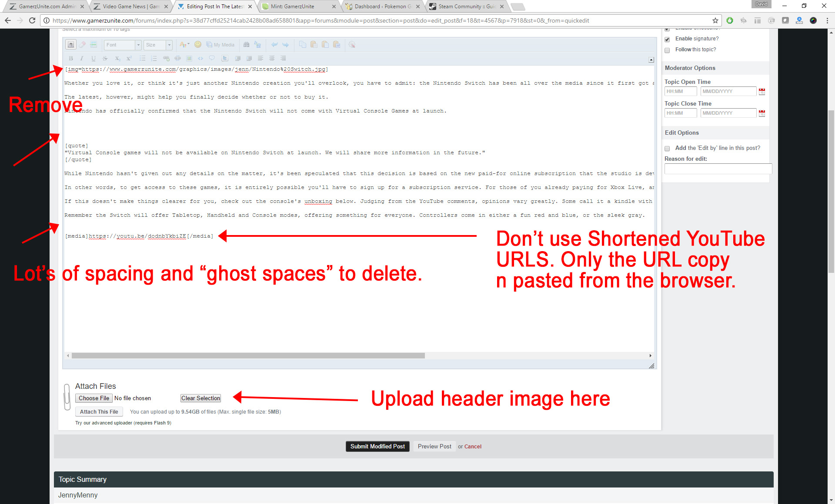Screen dimensions: 835x504
Task: Toggle the BBCode source mode button
Action: point(71,44)
